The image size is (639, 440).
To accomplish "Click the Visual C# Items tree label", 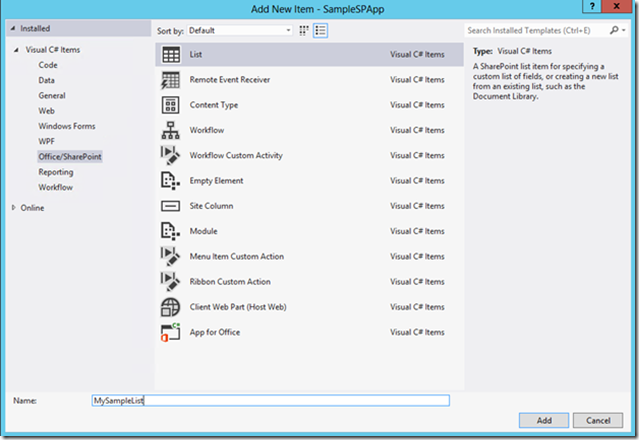I will (x=53, y=50).
